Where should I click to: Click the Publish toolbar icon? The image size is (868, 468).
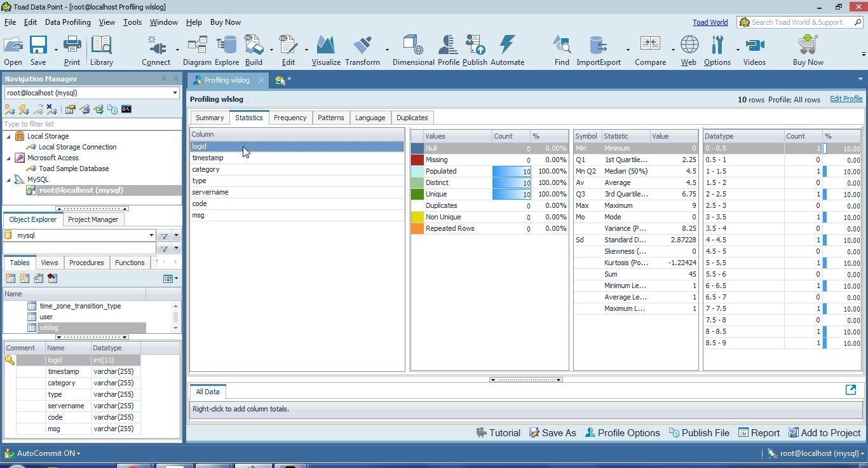point(475,50)
